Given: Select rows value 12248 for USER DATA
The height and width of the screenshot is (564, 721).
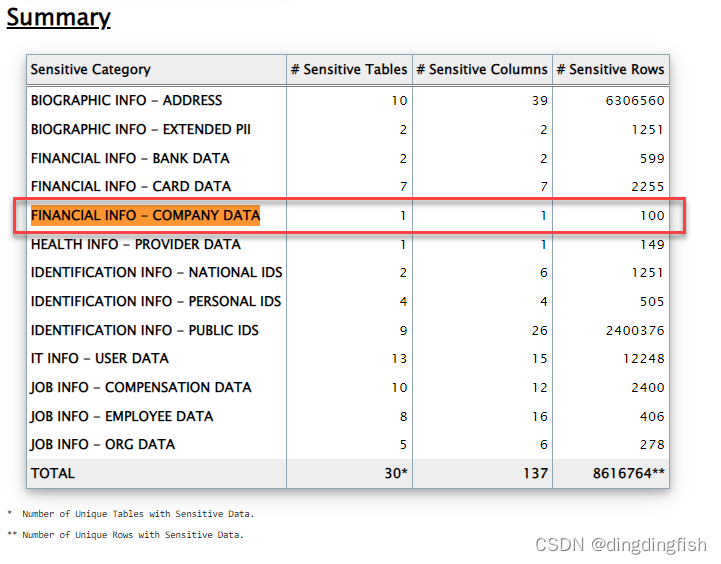Looking at the screenshot, I should tap(644, 359).
